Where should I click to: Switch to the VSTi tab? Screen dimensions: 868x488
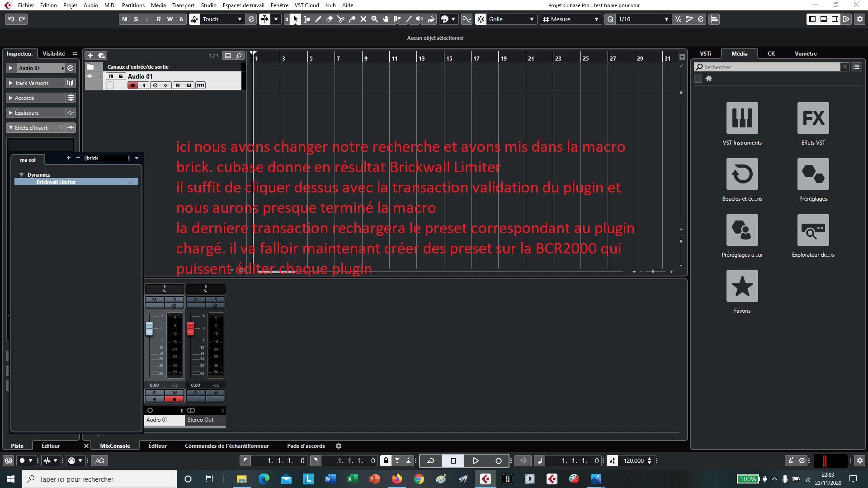point(705,53)
